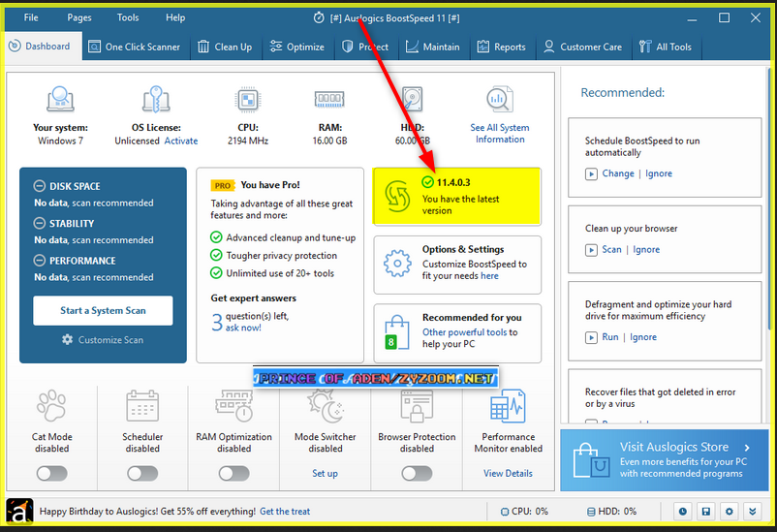Click the HDD drive icon
The image size is (777, 532).
(413, 99)
